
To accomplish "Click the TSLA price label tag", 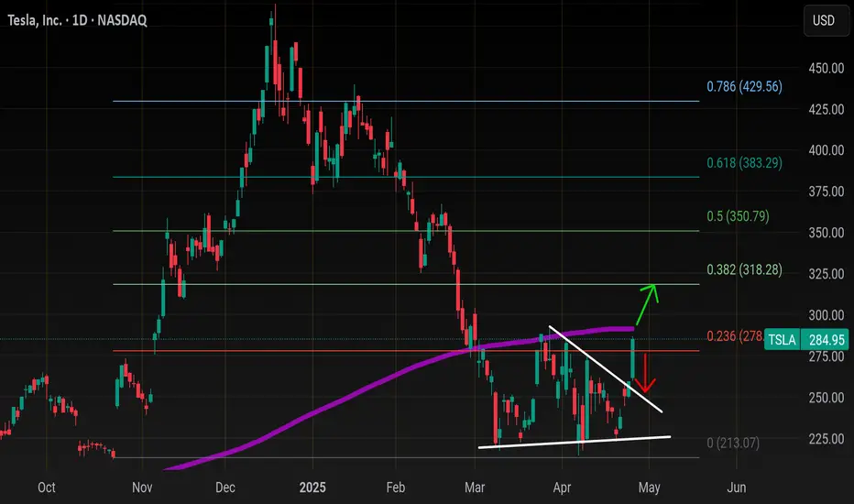I will 783,340.
